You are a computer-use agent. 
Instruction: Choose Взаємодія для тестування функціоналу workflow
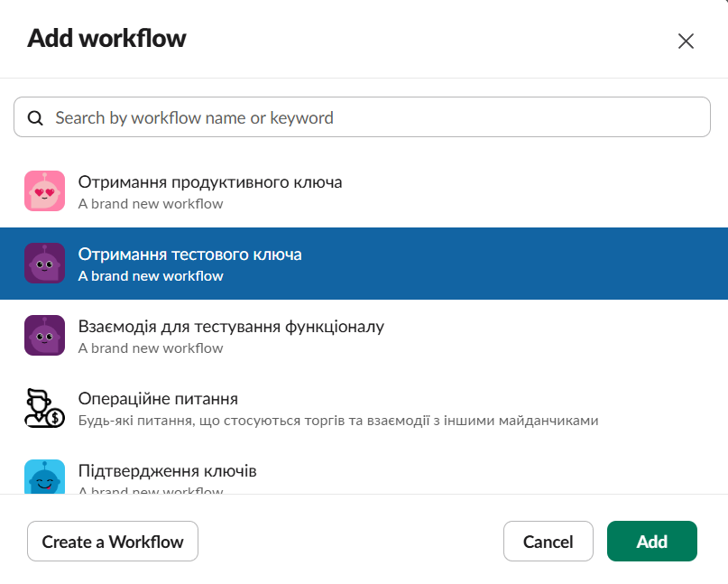tap(231, 327)
